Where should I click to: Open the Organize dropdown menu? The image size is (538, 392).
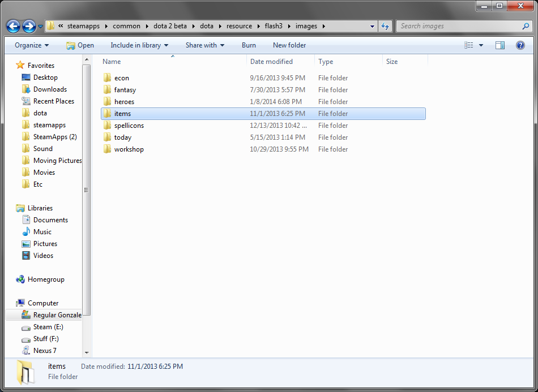click(x=32, y=45)
